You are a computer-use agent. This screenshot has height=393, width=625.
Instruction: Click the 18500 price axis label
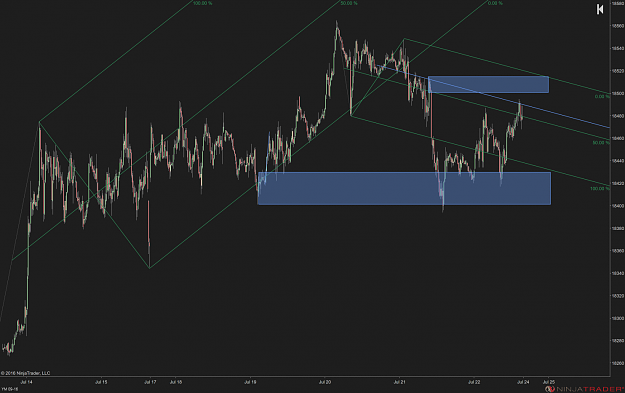(618, 93)
